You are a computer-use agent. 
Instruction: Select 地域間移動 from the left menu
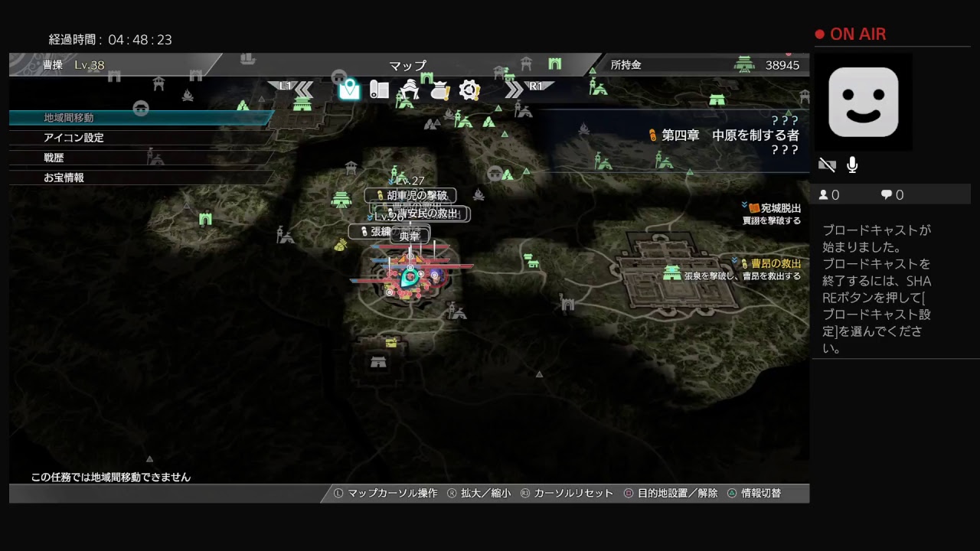[67, 119]
